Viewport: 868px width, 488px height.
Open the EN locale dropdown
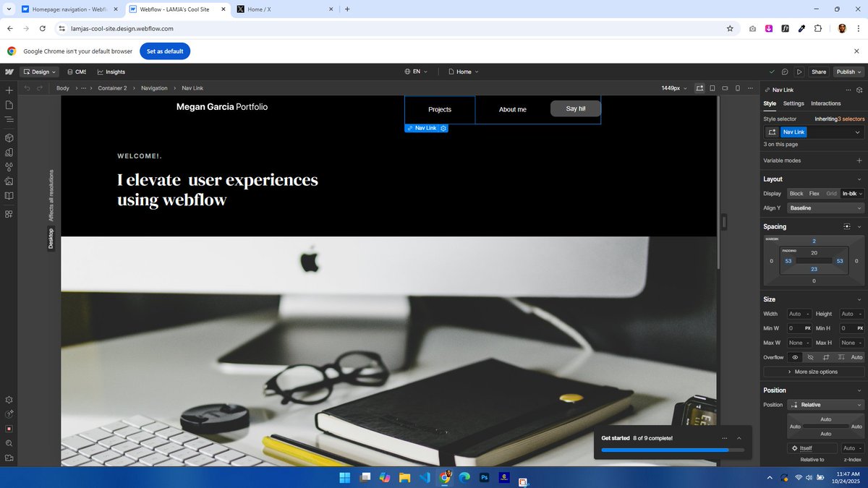click(416, 72)
